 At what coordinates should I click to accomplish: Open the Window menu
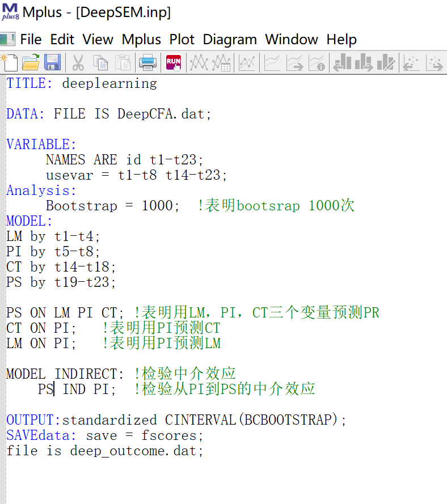coord(292,40)
